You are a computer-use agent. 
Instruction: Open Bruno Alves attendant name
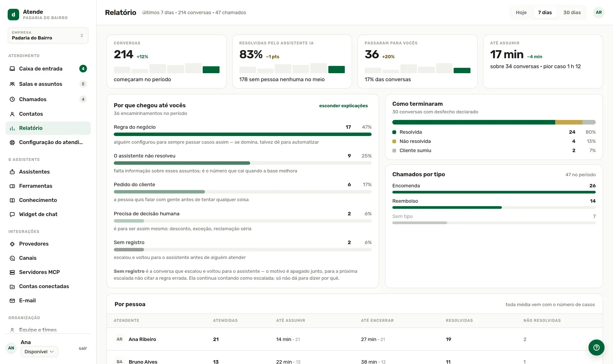coord(143,362)
